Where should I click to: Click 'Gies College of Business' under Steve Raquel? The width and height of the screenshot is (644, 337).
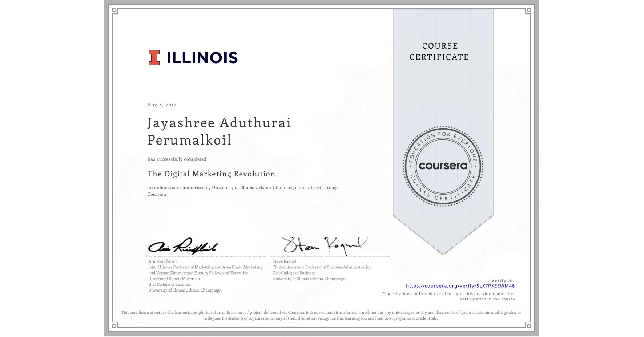click(294, 273)
